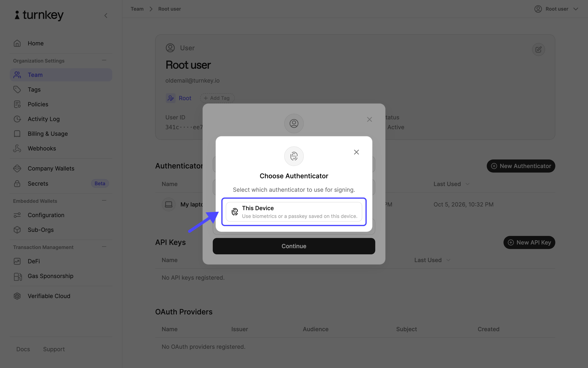
Task: Click the Beta badge next to Secrets
Action: [100, 184]
